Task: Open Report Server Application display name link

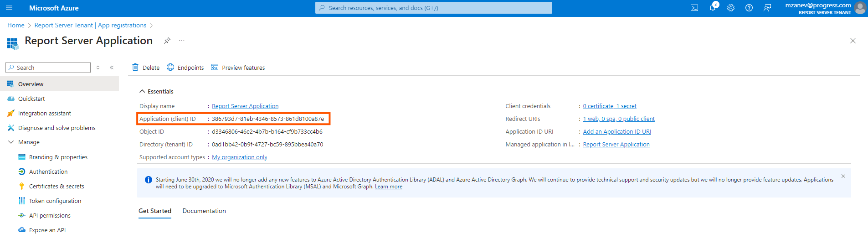Action: coord(245,106)
